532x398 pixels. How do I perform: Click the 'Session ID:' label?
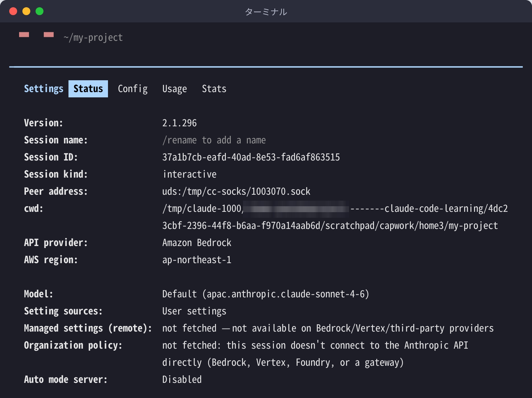[51, 157]
